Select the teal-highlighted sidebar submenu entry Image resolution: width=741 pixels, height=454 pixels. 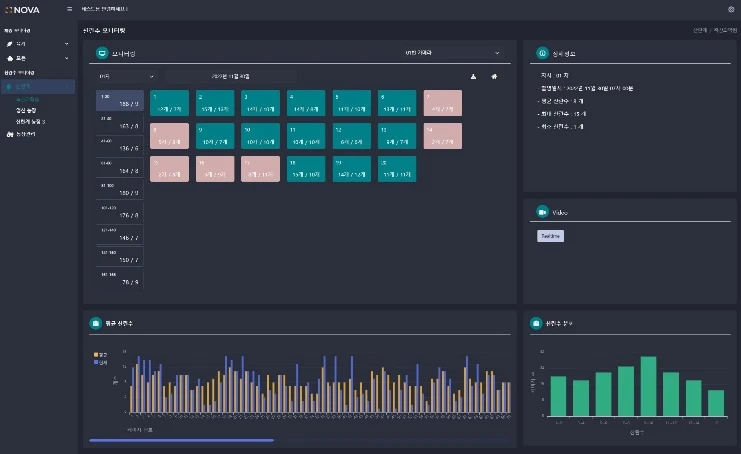click(x=27, y=100)
